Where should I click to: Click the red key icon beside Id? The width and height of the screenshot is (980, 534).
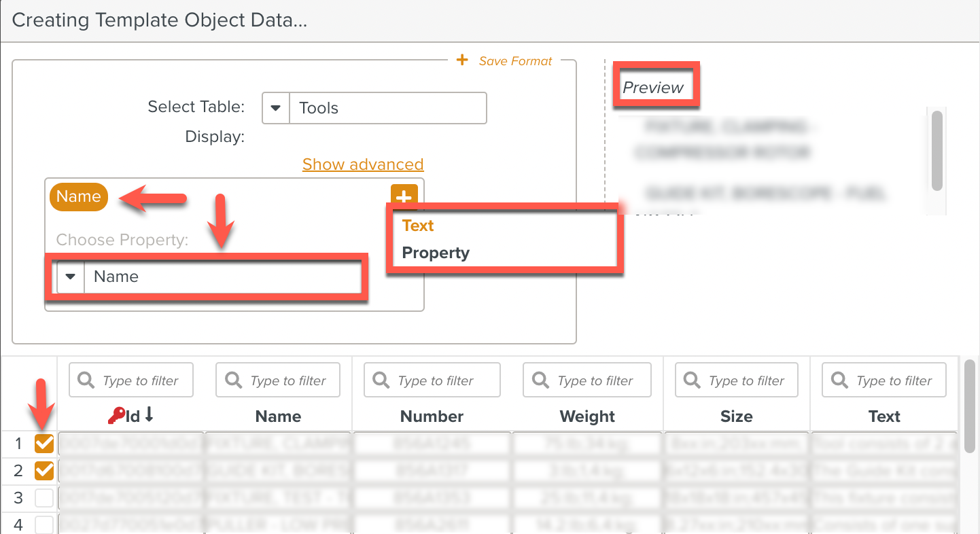116,416
